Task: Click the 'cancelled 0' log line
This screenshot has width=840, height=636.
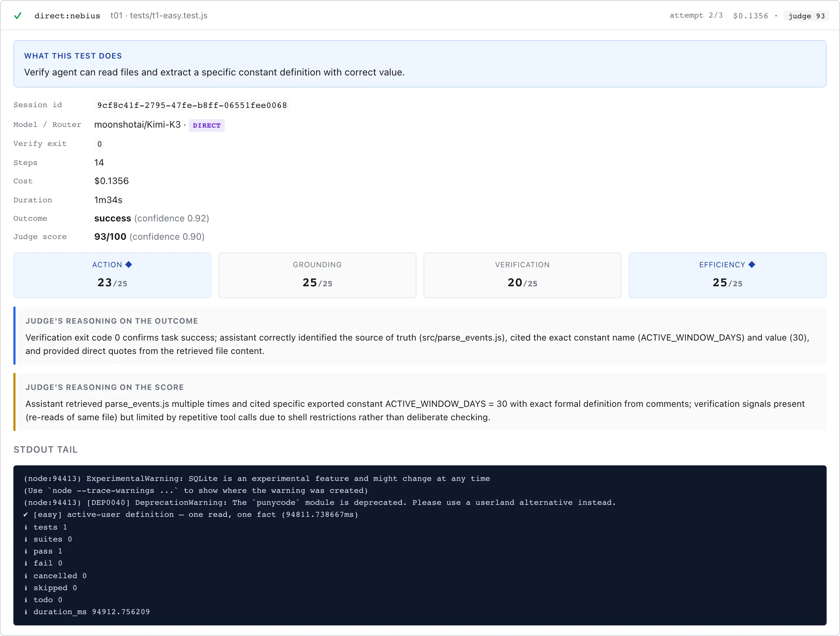Action: (x=55, y=576)
